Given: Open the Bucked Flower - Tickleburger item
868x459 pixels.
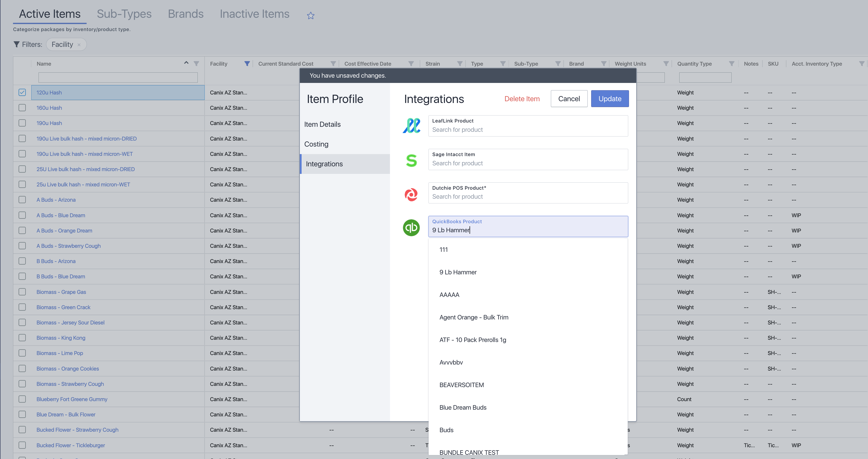Looking at the screenshot, I should click(71, 445).
